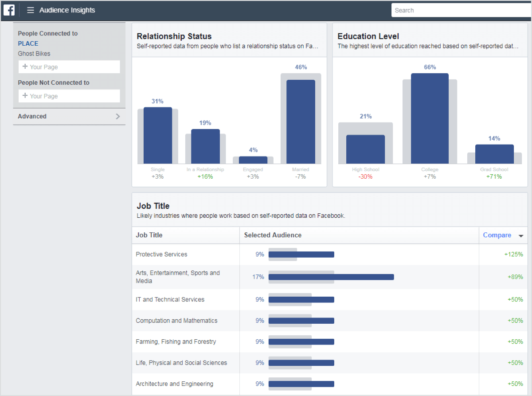Viewport: 532px width, 396px height.
Task: Select the Protective Services job row
Action: (162, 255)
